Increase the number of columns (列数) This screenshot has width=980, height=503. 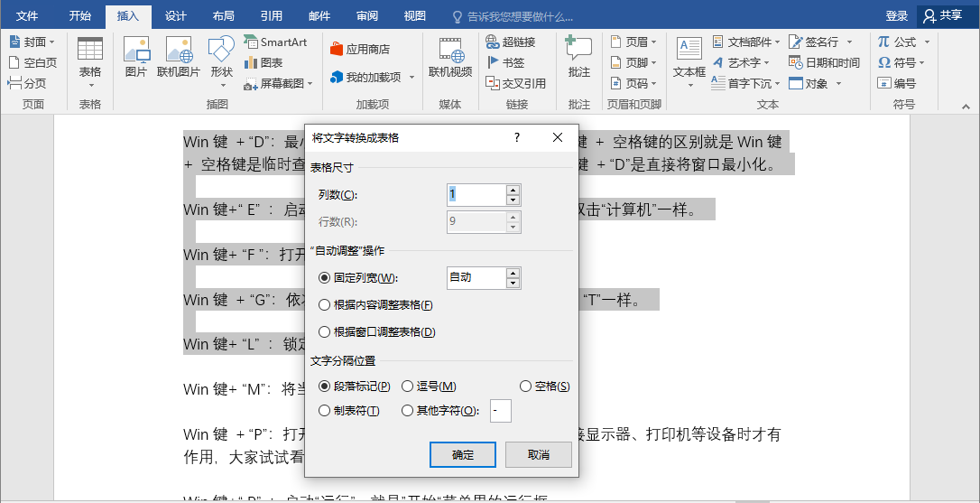513,190
